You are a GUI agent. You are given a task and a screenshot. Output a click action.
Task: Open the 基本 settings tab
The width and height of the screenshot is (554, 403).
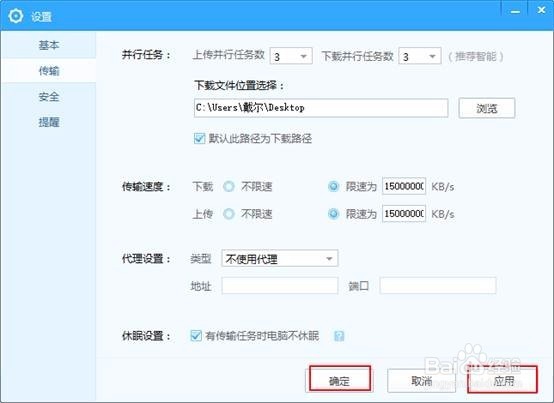[49, 45]
